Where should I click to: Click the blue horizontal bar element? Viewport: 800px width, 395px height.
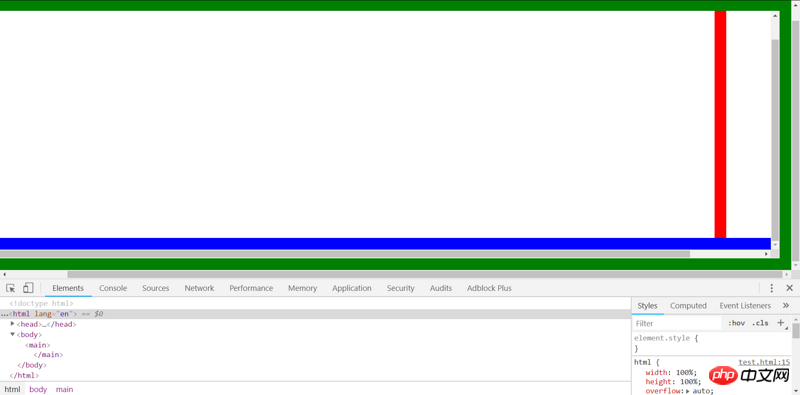pyautogui.click(x=385, y=243)
